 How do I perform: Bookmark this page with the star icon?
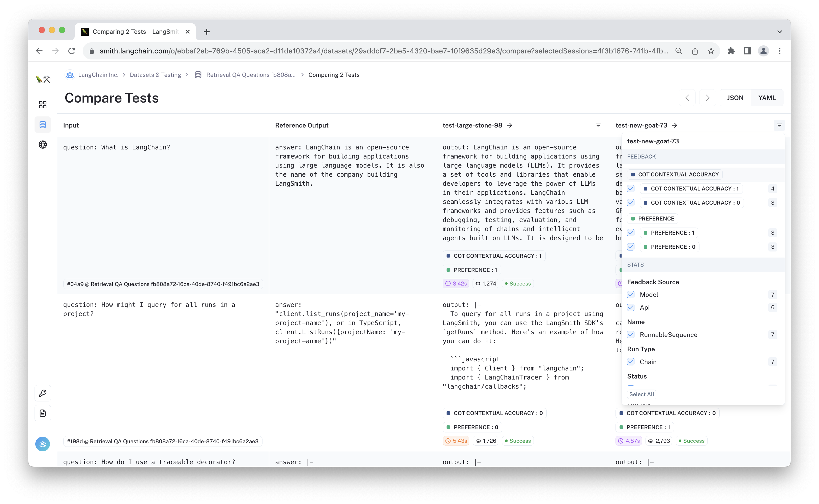click(x=711, y=51)
